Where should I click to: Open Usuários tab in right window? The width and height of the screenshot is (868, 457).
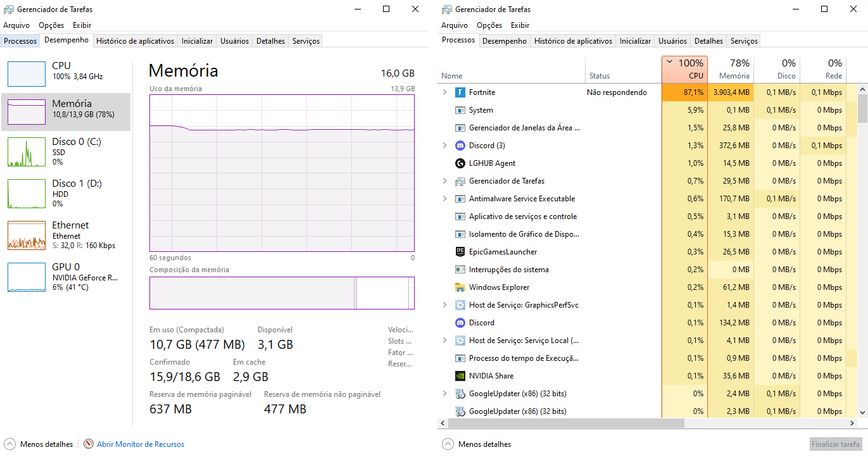(x=672, y=41)
